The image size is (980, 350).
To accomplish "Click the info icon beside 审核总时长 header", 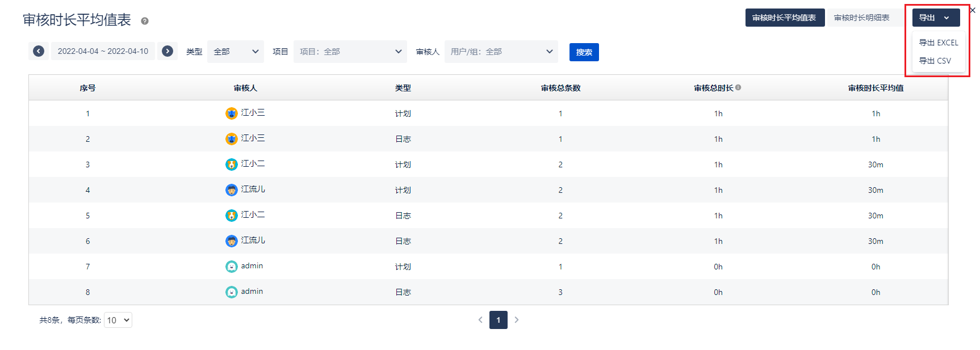I will click(738, 87).
